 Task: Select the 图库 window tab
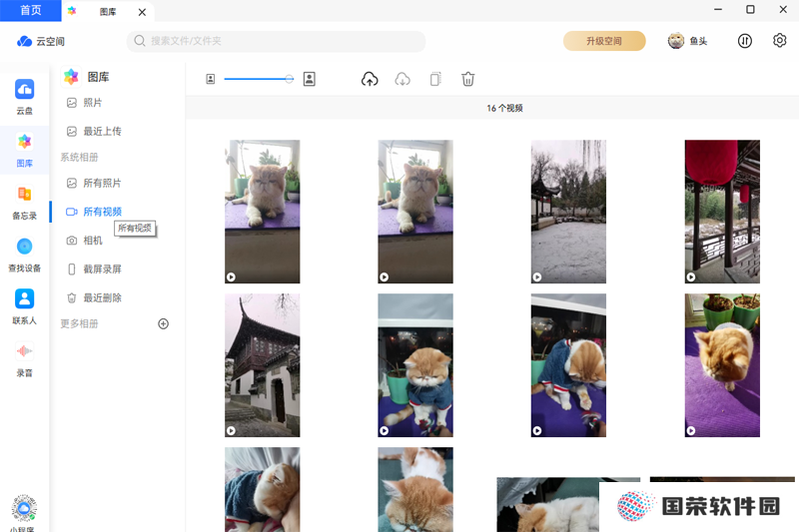click(107, 11)
